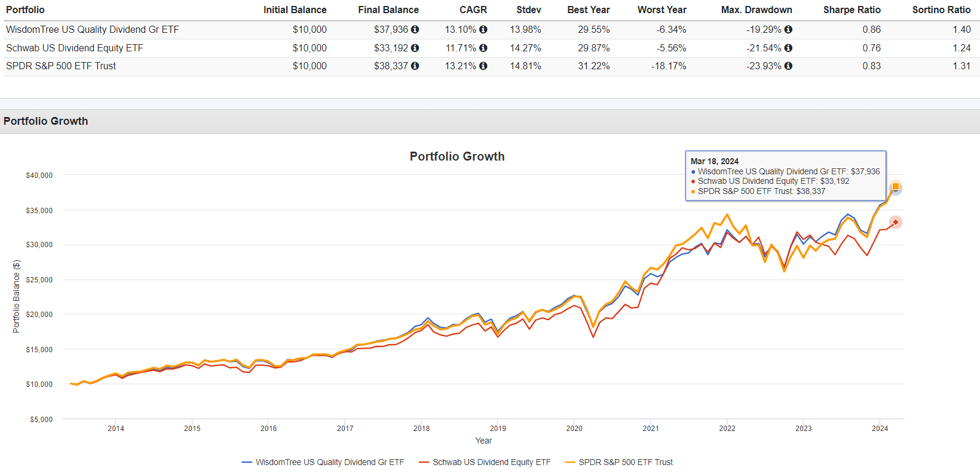Viewport: 980px width, 474px height.
Task: Click the info icon next to Schwab's final balance
Action: (416, 48)
